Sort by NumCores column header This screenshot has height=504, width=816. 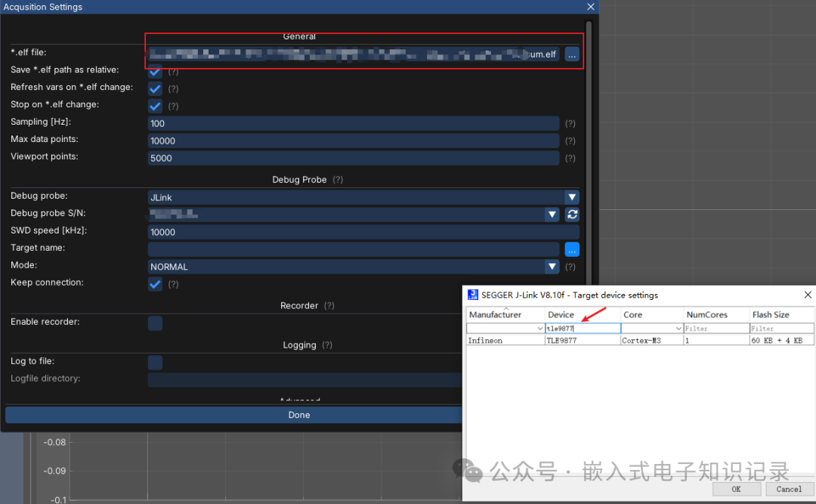click(716, 314)
